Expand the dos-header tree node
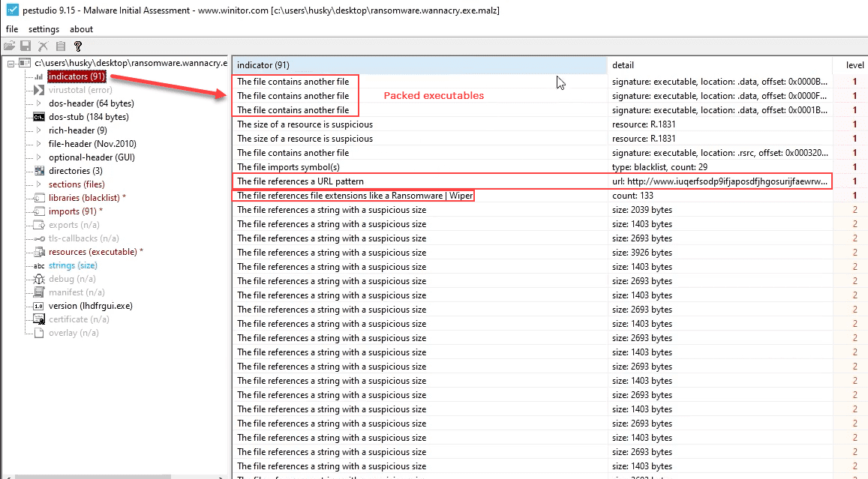 [x=39, y=103]
